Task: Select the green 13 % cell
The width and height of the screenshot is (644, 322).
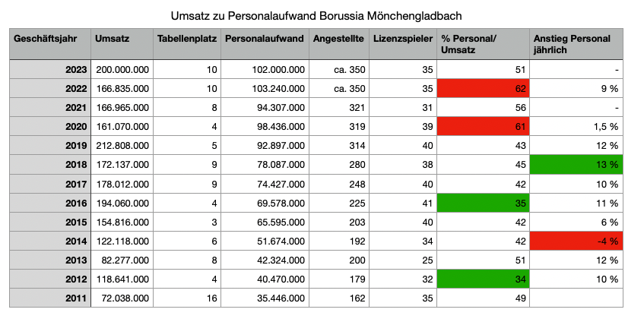Action: pyautogui.click(x=576, y=164)
